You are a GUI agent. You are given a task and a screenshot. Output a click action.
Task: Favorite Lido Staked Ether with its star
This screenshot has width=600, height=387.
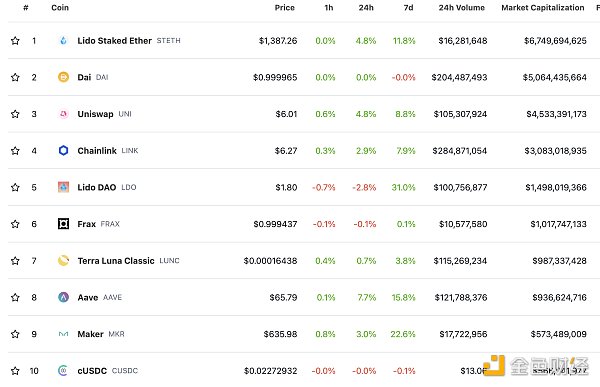click(15, 41)
